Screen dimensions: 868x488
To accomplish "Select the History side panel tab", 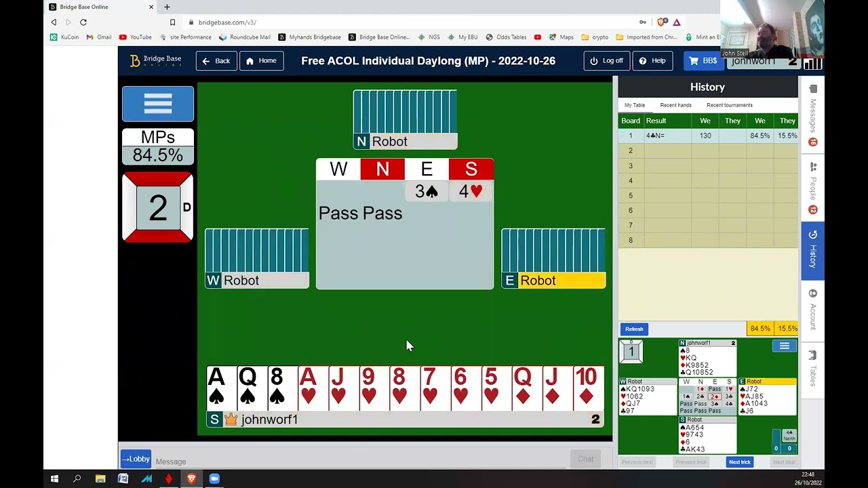I will [x=813, y=251].
